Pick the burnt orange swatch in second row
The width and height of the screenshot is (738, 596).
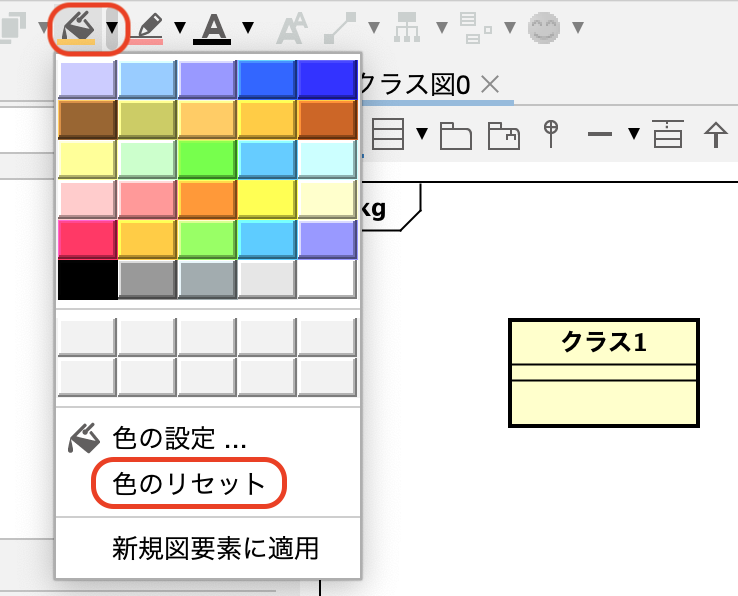click(327, 119)
